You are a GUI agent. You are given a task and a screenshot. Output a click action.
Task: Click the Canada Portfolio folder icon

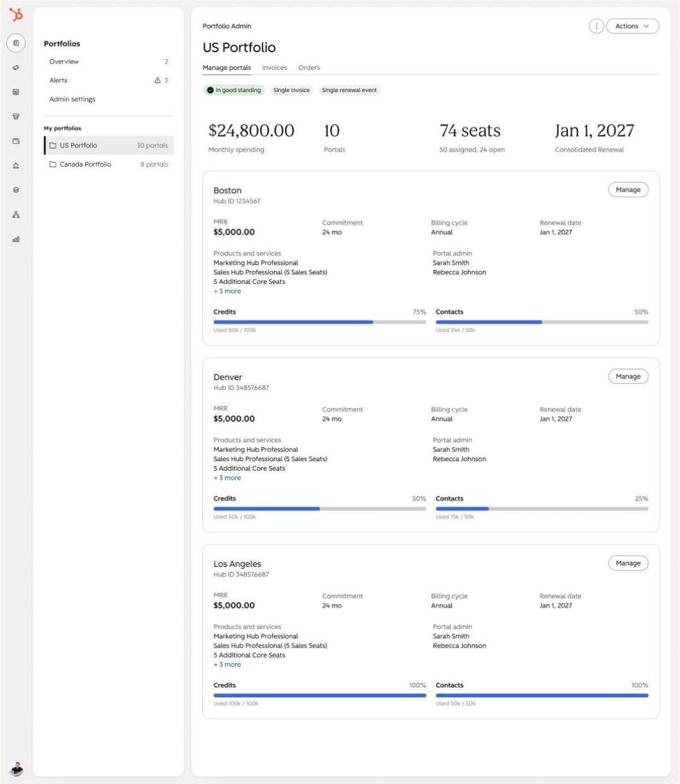[x=53, y=164]
